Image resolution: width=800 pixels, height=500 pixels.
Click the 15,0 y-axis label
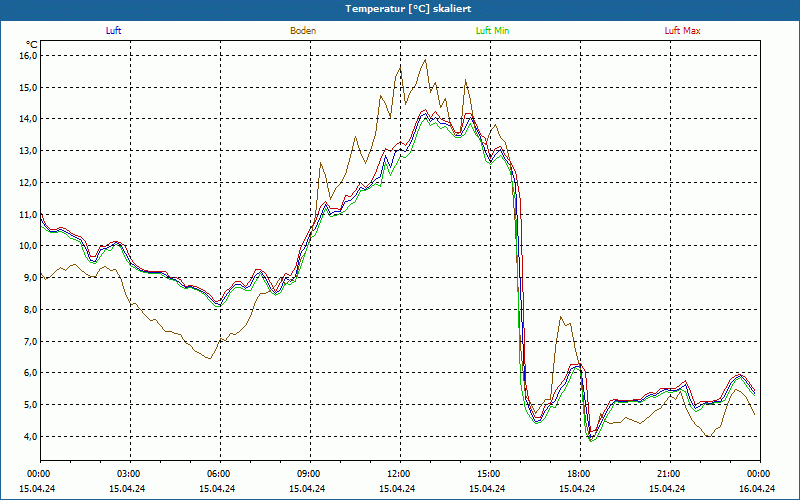[x=29, y=87]
